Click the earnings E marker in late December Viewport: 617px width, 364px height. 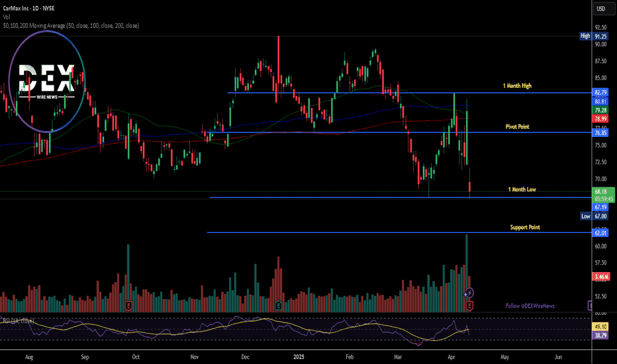[x=278, y=305]
